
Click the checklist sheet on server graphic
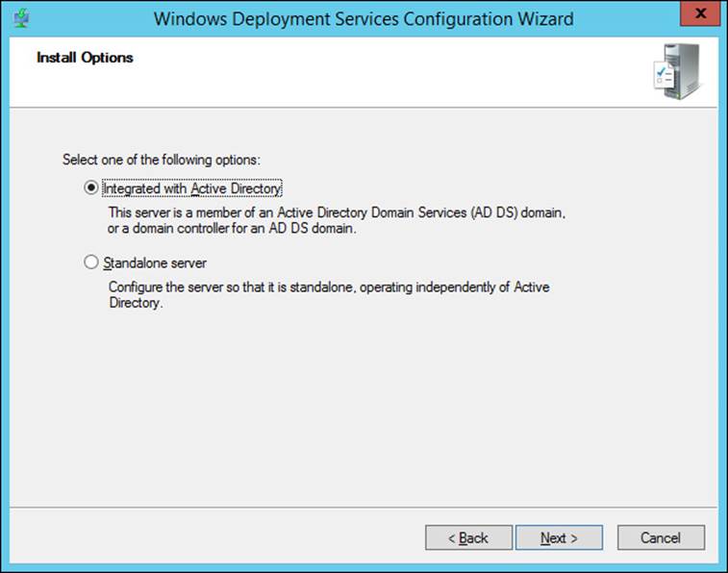pyautogui.click(x=664, y=75)
